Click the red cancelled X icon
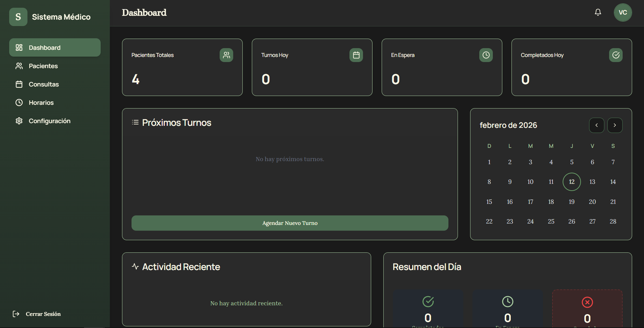This screenshot has width=644, height=328. pyautogui.click(x=587, y=302)
